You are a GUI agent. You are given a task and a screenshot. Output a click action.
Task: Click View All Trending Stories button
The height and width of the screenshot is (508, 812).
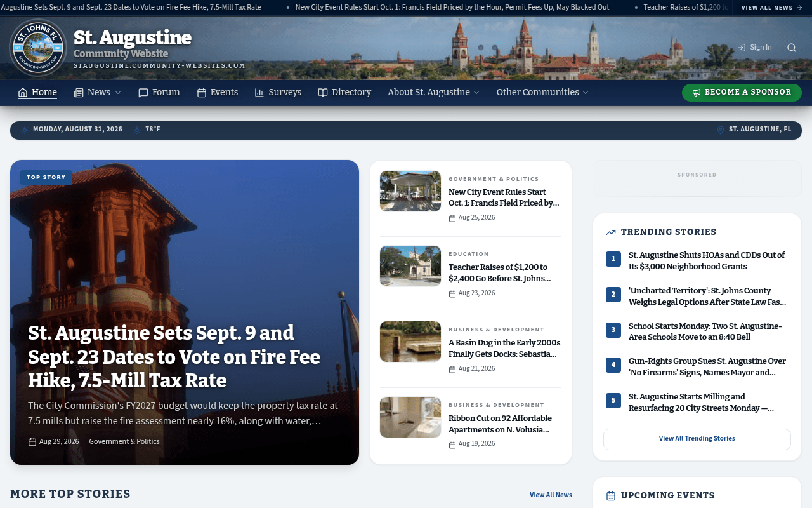[x=697, y=439]
